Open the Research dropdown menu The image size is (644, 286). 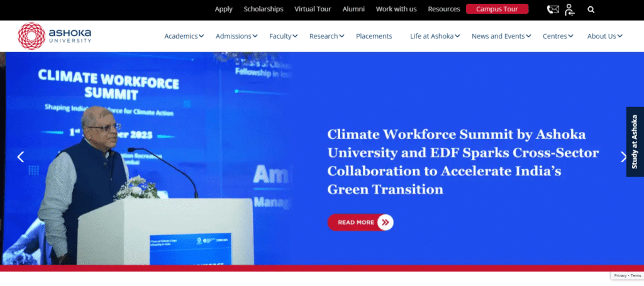[x=326, y=36]
